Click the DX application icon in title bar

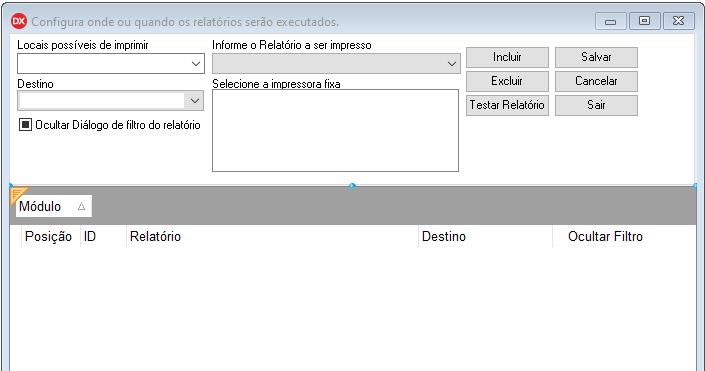point(19,21)
